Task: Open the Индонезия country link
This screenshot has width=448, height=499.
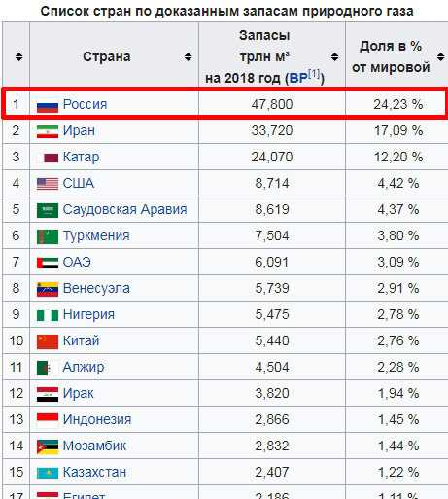Action: coord(97,419)
